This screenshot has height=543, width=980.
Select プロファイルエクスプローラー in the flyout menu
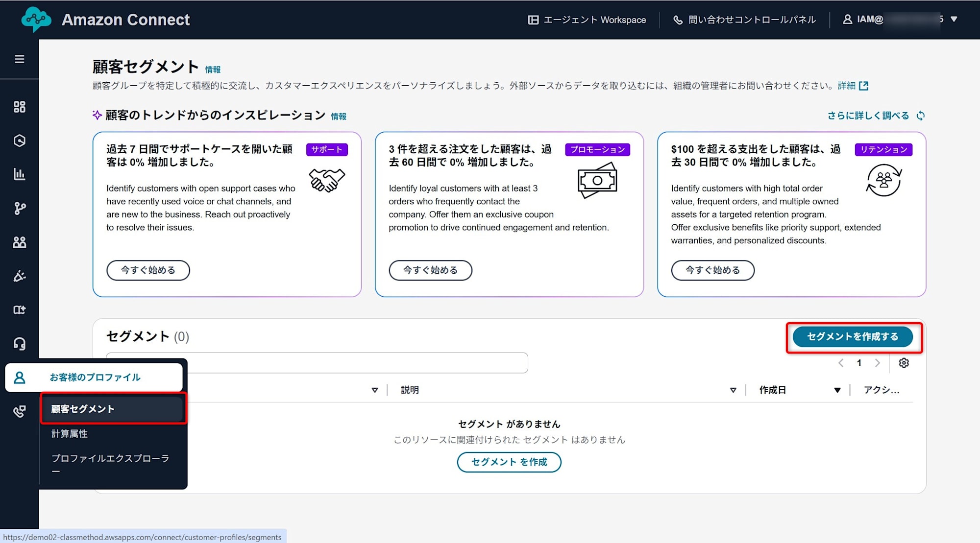111,464
